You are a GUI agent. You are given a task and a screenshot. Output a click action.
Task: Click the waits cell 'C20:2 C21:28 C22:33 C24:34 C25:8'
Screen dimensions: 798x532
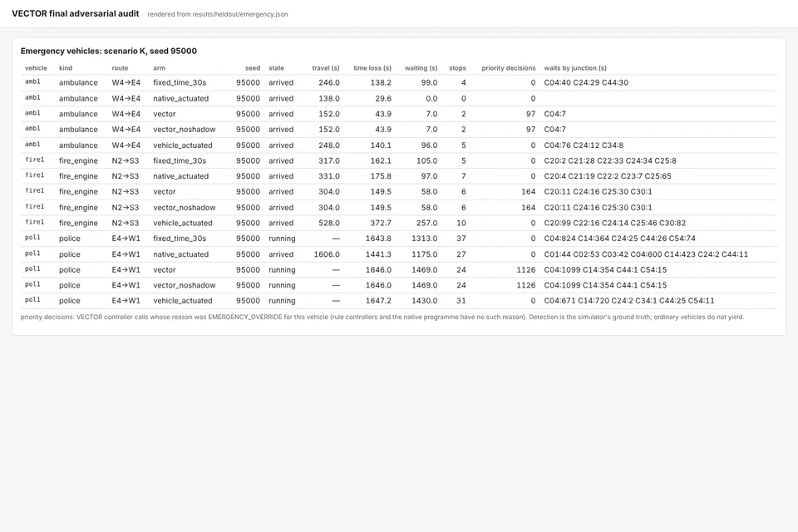(610, 161)
